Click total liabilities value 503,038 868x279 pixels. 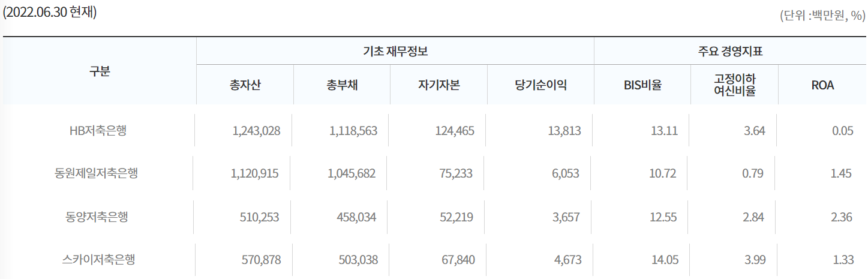[358, 260]
